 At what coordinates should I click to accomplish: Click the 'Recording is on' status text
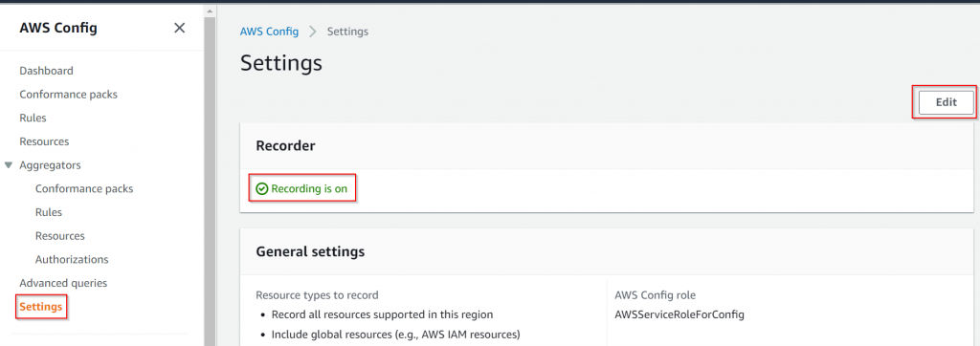pyautogui.click(x=309, y=188)
